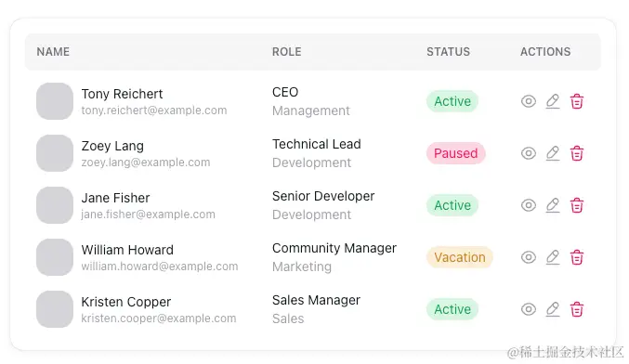Edit Kristen Copper's details
The height and width of the screenshot is (364, 629).
(x=553, y=309)
